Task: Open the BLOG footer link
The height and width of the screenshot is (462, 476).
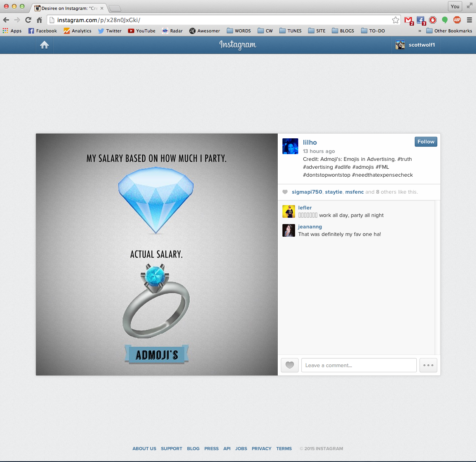Action: click(x=193, y=449)
